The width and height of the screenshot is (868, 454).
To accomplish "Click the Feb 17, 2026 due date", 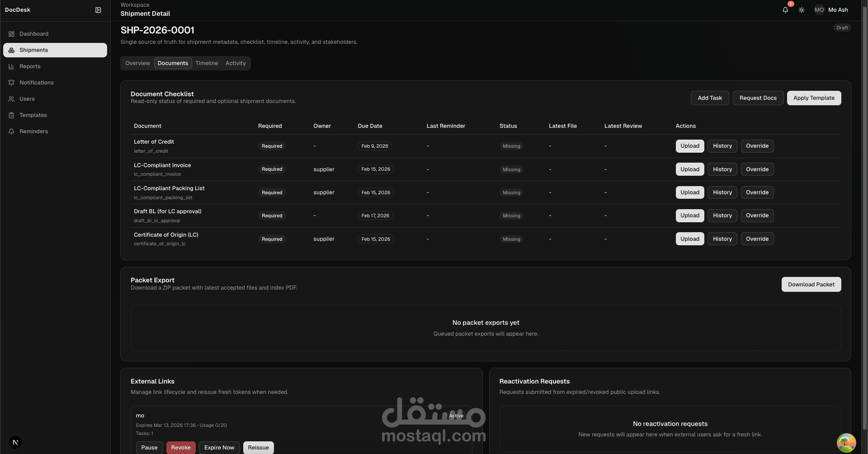I will click(x=375, y=215).
